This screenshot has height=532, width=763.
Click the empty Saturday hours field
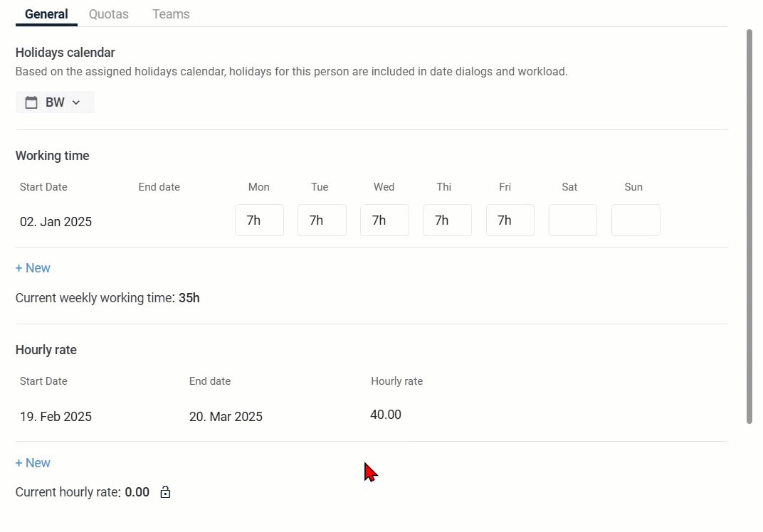click(572, 220)
